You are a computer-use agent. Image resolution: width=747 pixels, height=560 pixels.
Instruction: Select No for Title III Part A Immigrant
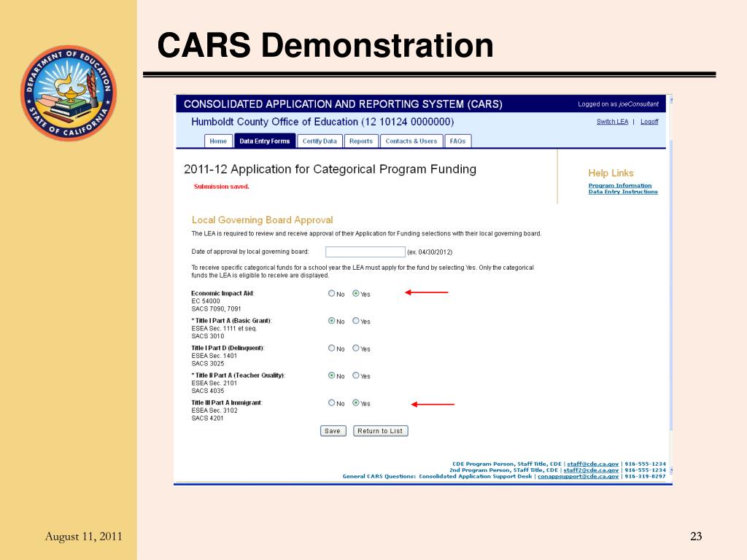(x=332, y=402)
